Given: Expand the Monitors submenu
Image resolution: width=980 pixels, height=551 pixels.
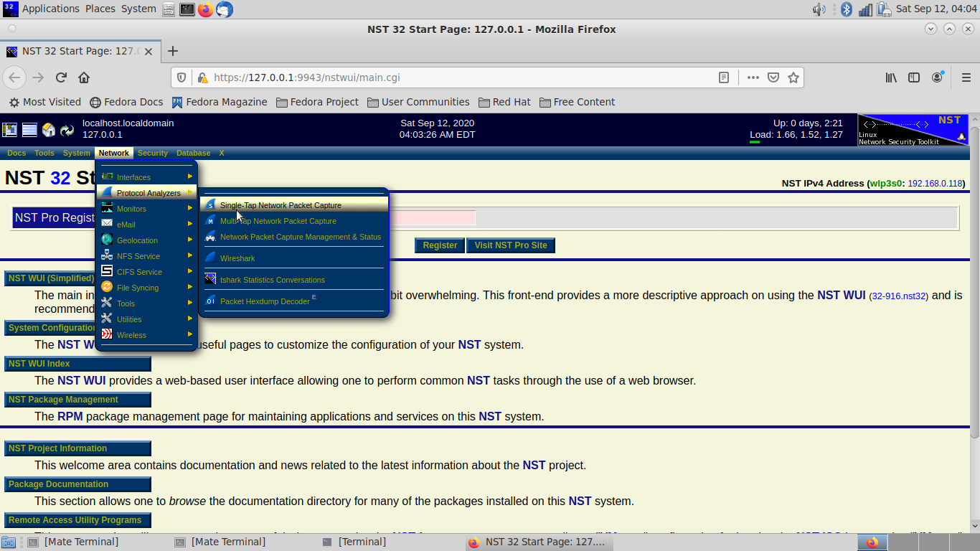Looking at the screenshot, I should pyautogui.click(x=131, y=209).
